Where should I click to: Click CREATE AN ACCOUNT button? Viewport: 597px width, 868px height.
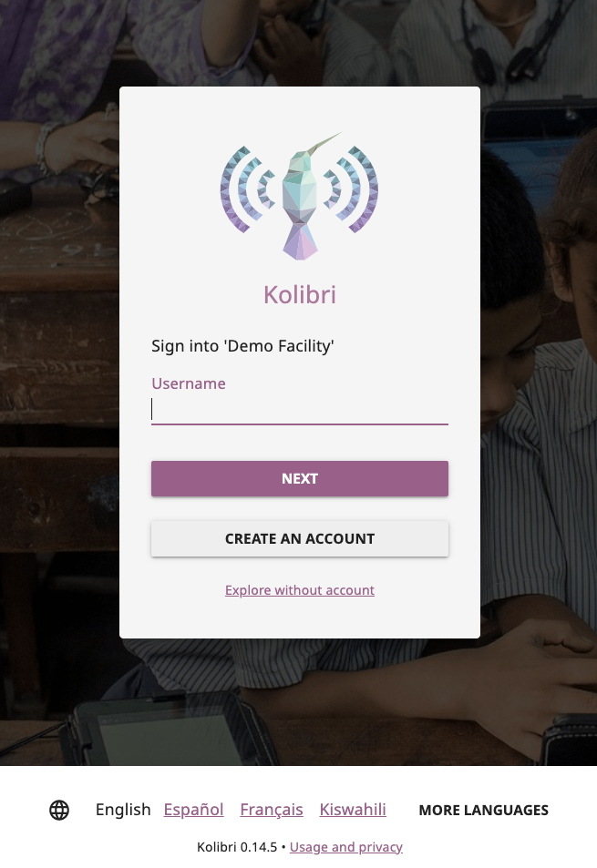300,538
